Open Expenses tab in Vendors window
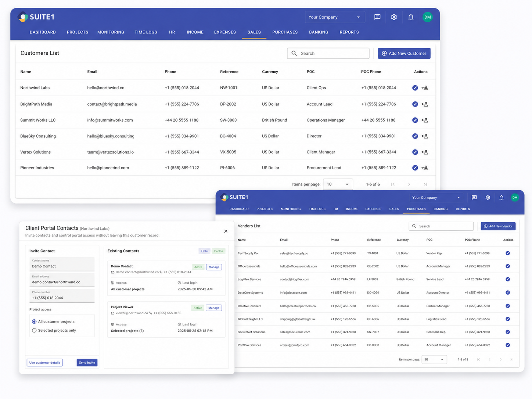 pyautogui.click(x=373, y=209)
